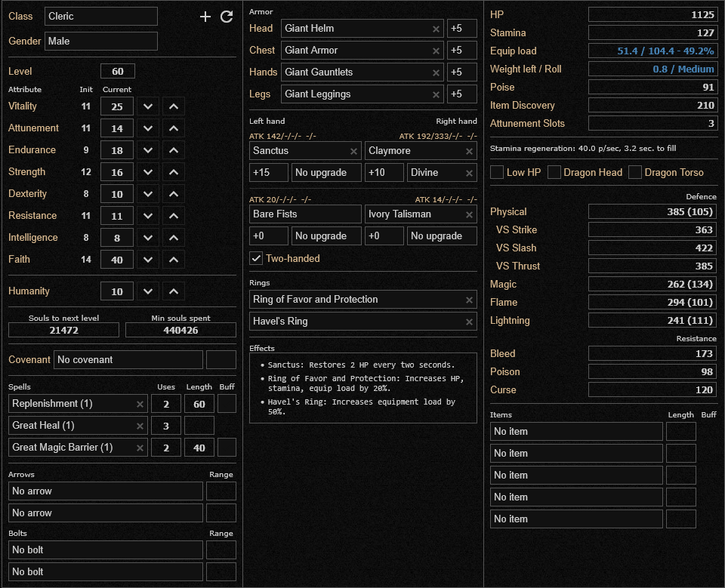Viewport: 725px width, 588px height.
Task: Increase Attunement with the up chevron
Action: click(174, 128)
